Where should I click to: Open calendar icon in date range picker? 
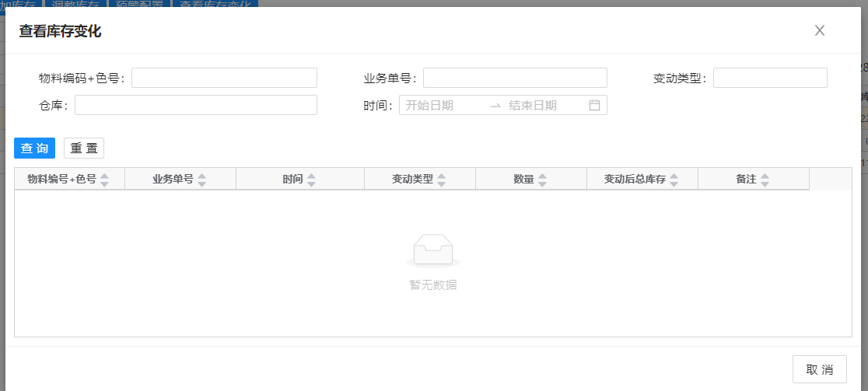click(594, 105)
